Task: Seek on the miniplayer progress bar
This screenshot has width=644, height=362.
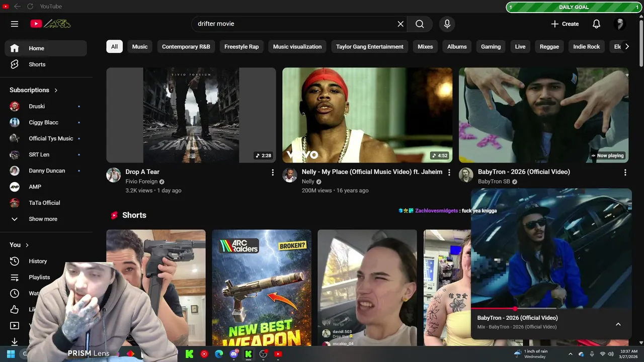Action: click(551, 308)
